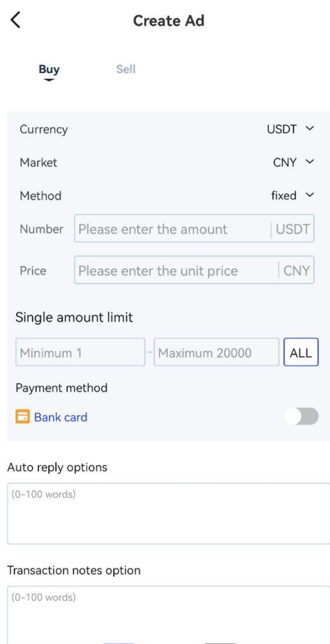The width and height of the screenshot is (330, 644).
Task: Switch to the Sell tab
Action: (x=126, y=69)
